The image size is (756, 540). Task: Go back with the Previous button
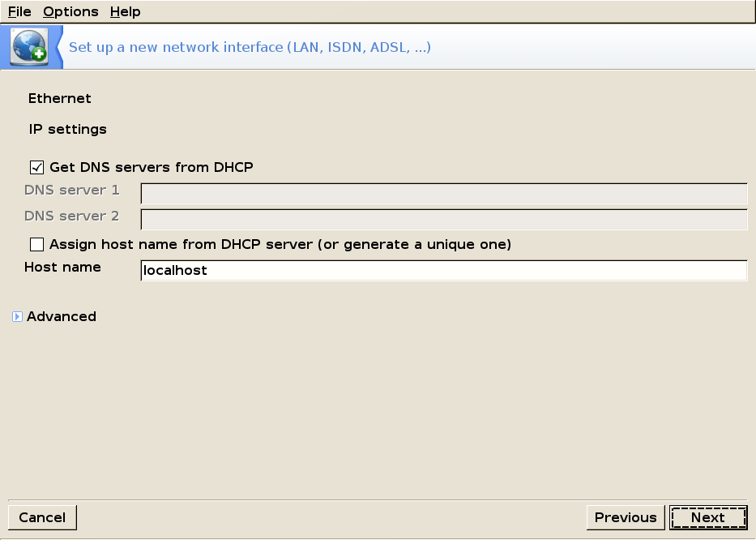[626, 517]
